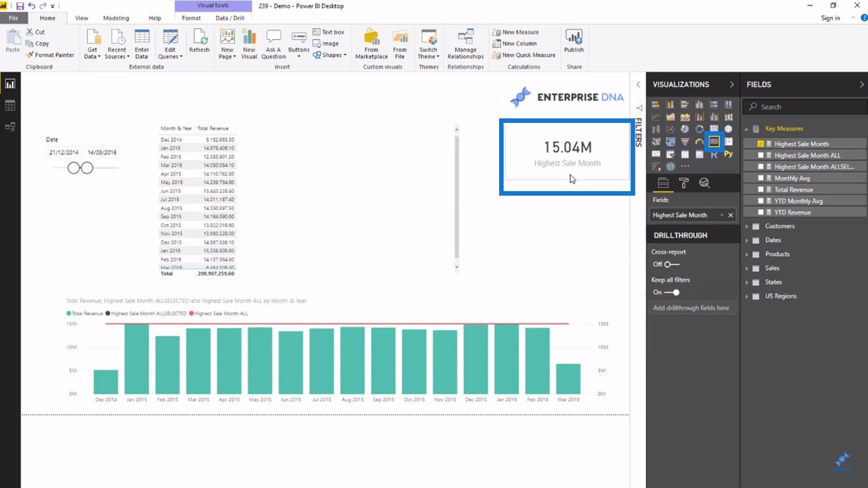Image resolution: width=868 pixels, height=488 pixels.
Task: Save the file from quick access
Action: (20, 6)
